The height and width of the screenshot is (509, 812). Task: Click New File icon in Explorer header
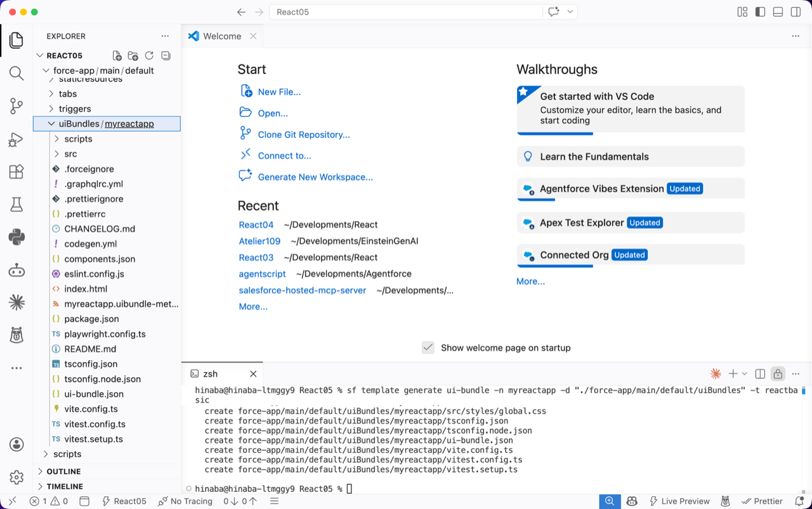(117, 56)
